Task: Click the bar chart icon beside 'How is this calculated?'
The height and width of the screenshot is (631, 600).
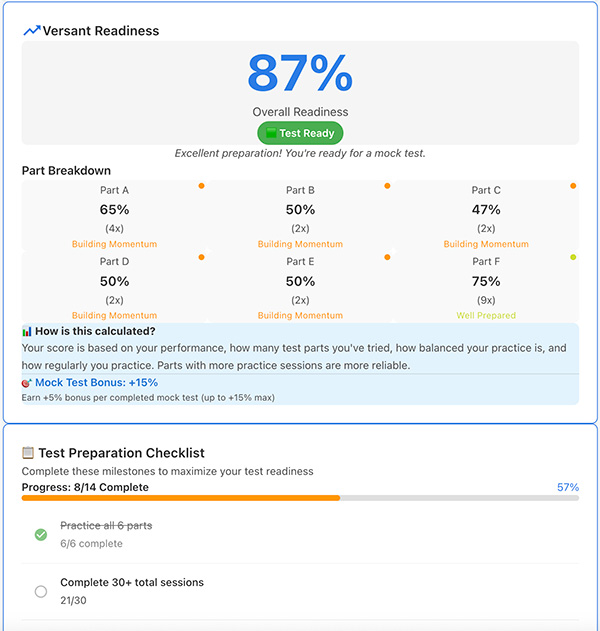Action: pyautogui.click(x=27, y=331)
